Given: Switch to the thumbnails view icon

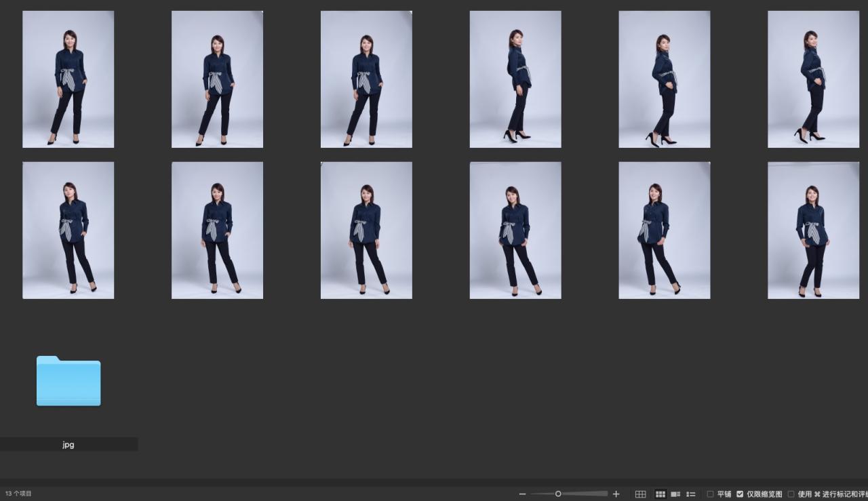Looking at the screenshot, I should pos(660,494).
